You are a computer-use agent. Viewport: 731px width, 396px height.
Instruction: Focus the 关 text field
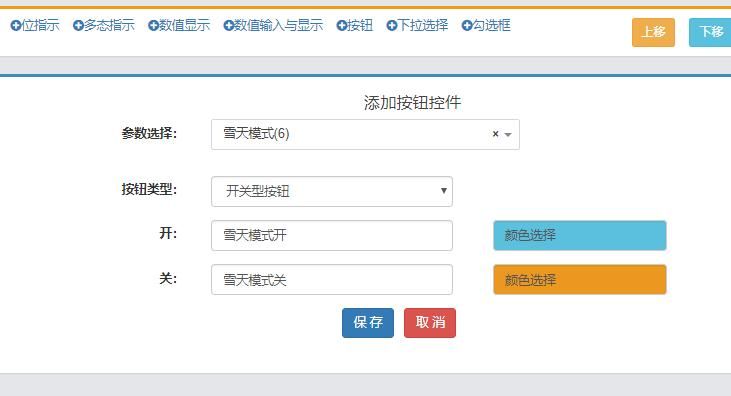click(332, 280)
